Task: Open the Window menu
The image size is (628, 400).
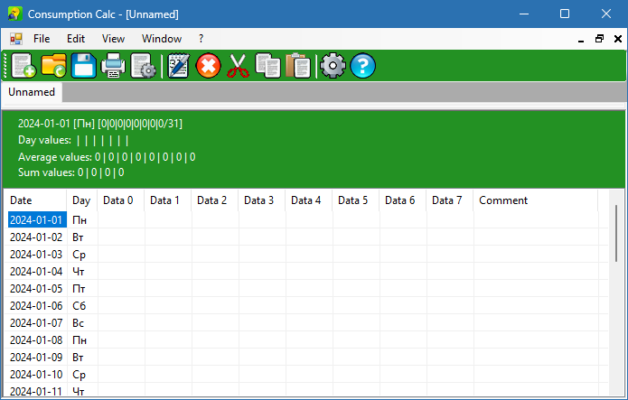Action: click(x=161, y=39)
